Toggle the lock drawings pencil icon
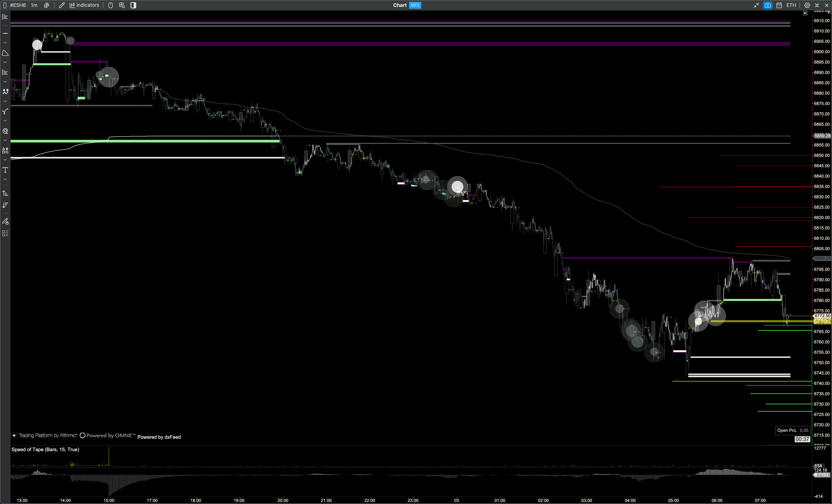Viewport: 832px width, 504px height. tap(5, 222)
